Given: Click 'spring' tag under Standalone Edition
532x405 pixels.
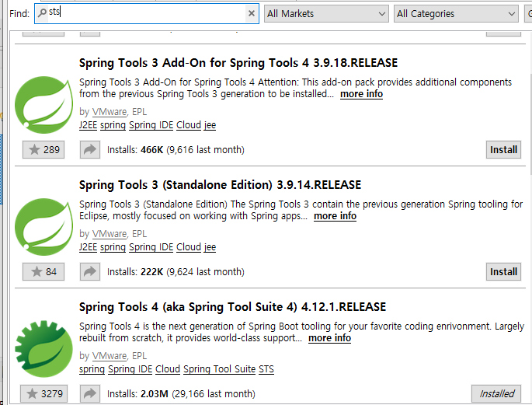Looking at the screenshot, I should (x=113, y=246).
